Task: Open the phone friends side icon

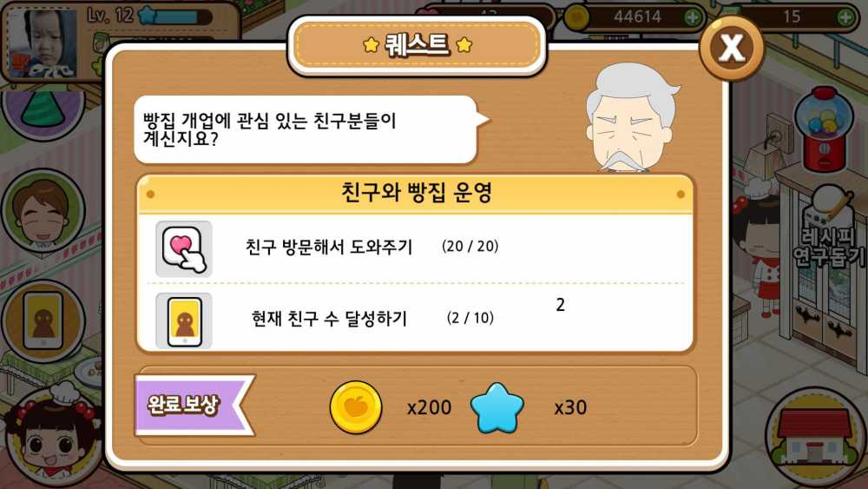Action: (x=43, y=321)
